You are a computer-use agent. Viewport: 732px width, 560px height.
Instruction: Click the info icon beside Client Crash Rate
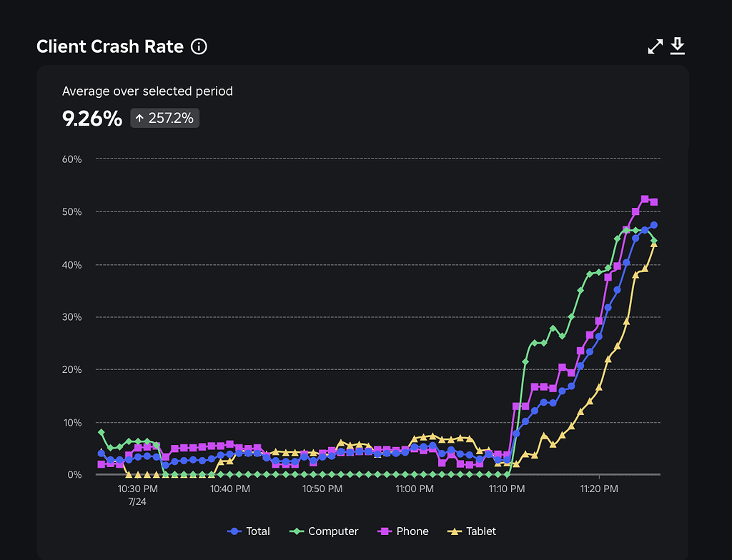(199, 47)
